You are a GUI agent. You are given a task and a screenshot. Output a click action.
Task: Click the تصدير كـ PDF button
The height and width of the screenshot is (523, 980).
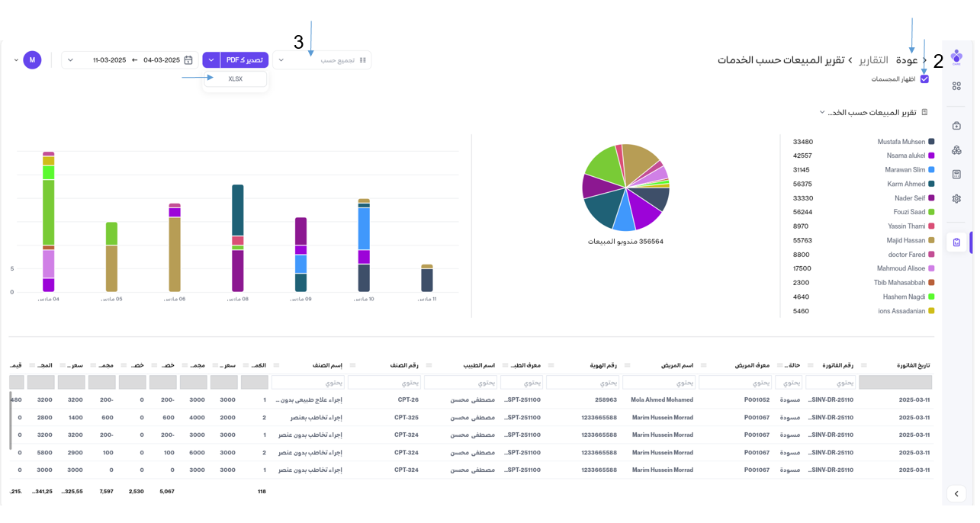coord(245,60)
